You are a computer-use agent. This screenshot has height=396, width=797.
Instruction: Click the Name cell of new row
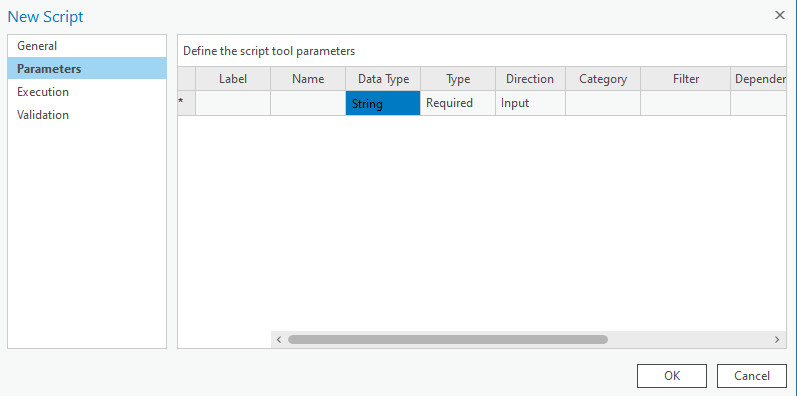point(308,103)
